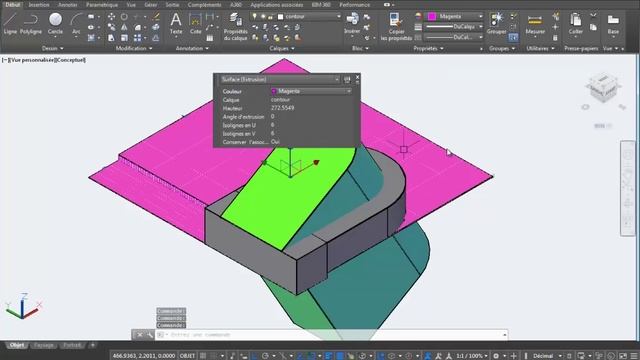Image resolution: width=640 pixels, height=360 pixels.
Task: Click the Move tool in Modification panel
Action: coord(111,17)
